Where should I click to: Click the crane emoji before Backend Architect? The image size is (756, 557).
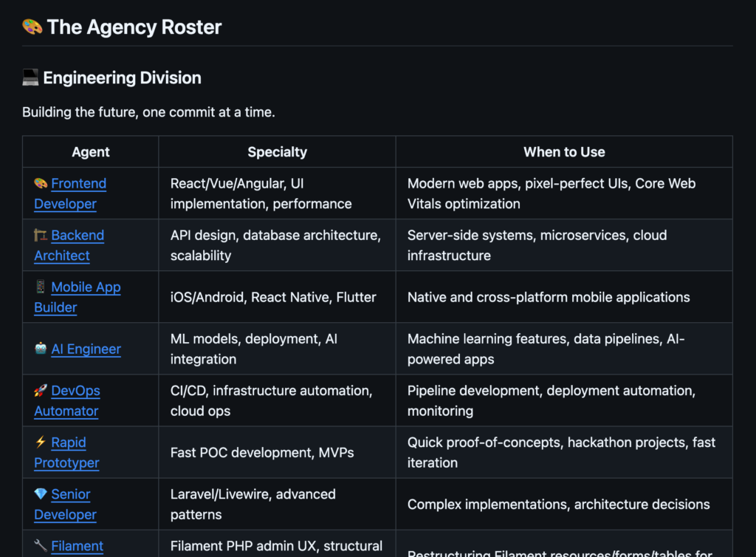[x=41, y=236]
